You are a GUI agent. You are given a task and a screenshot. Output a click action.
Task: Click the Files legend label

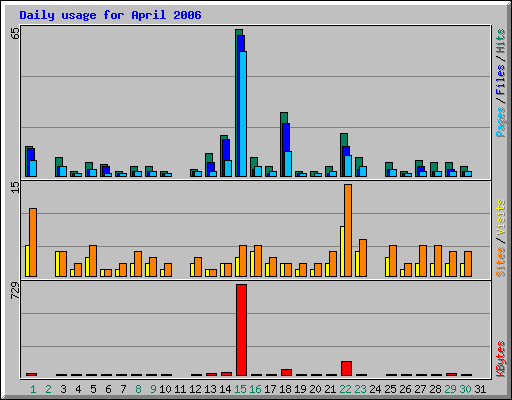(501, 80)
